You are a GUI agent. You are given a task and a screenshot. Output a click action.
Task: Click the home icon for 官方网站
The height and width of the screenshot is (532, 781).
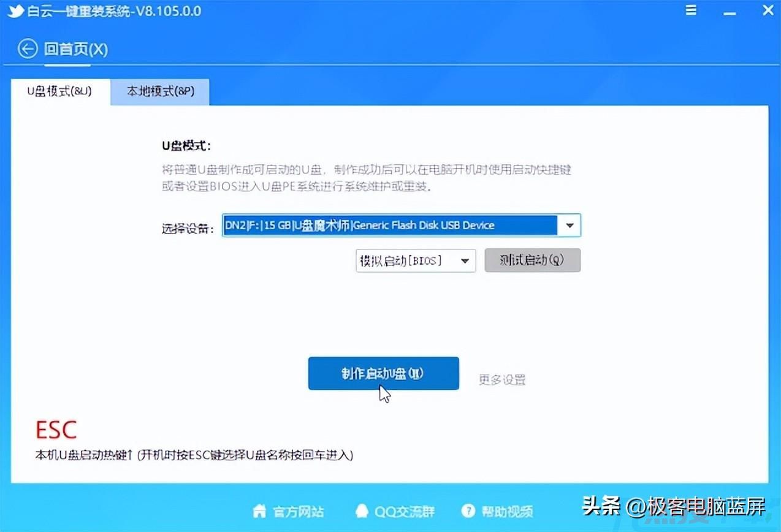pyautogui.click(x=260, y=511)
